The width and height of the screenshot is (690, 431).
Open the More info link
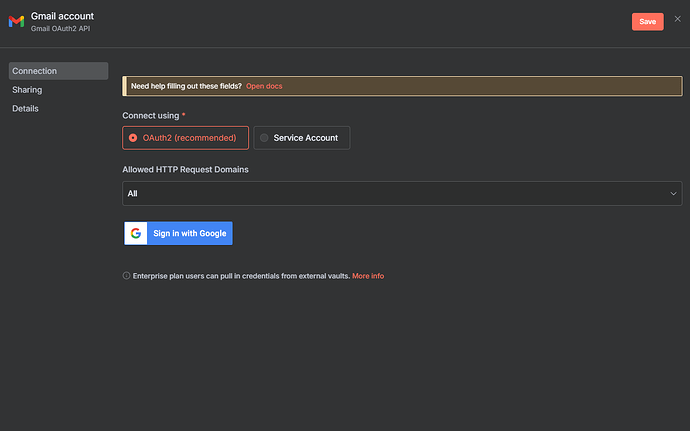click(x=368, y=275)
